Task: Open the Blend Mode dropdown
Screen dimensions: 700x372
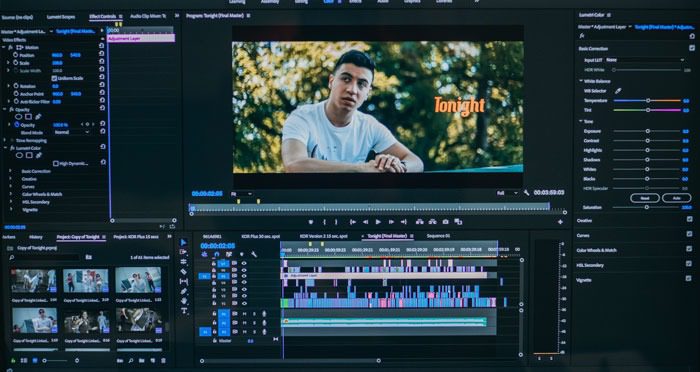Action: [72, 132]
